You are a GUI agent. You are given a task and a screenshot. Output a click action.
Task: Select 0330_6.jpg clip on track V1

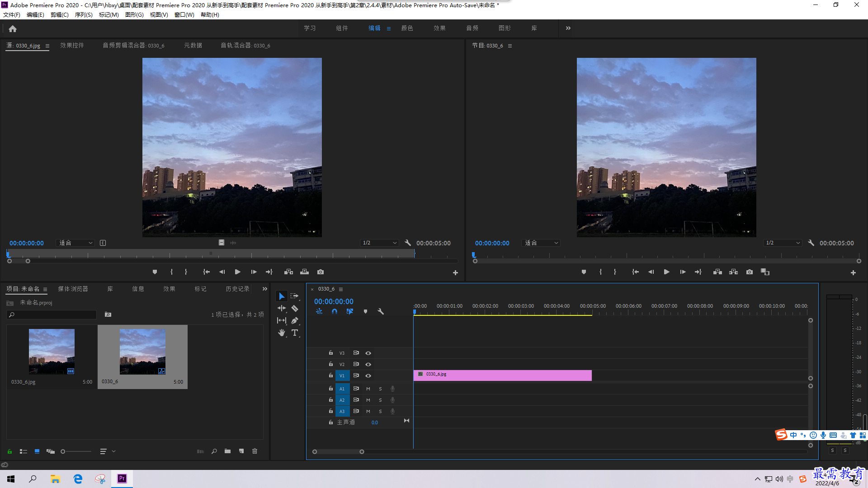point(502,375)
